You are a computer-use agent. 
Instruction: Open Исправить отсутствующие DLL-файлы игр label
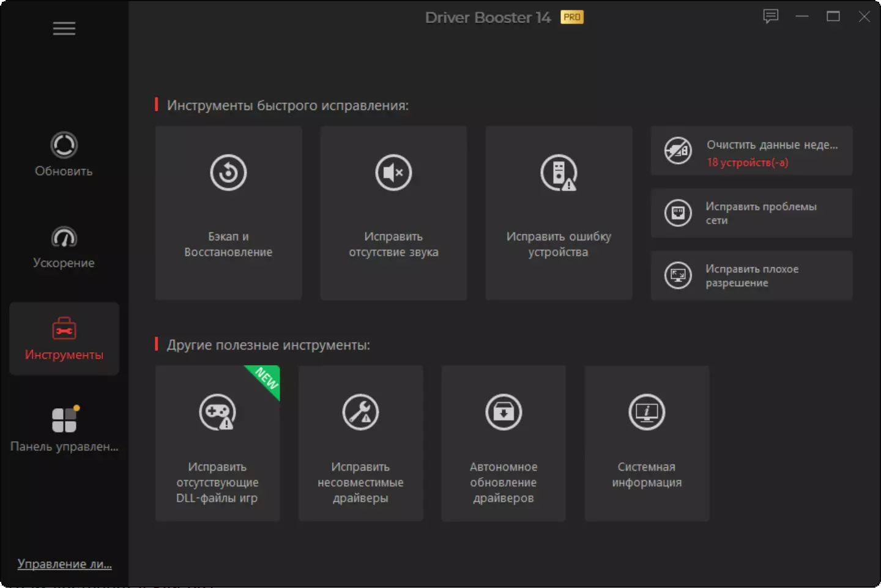[218, 482]
